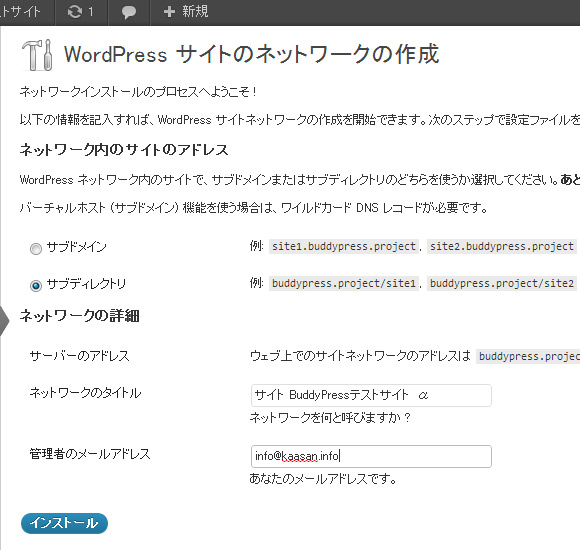Select the サブドメイン radio button
Screen dimensions: 580x550
pyautogui.click(x=36, y=249)
